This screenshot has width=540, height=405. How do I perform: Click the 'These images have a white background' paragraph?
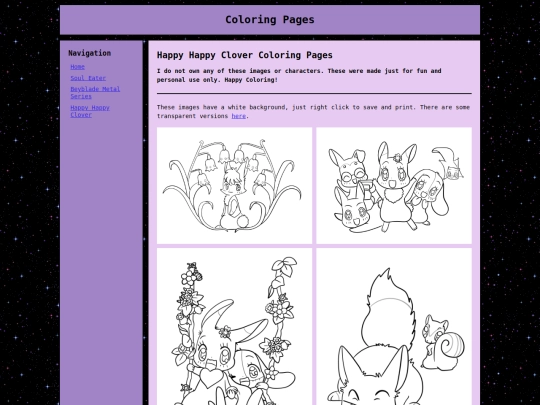[x=313, y=112]
